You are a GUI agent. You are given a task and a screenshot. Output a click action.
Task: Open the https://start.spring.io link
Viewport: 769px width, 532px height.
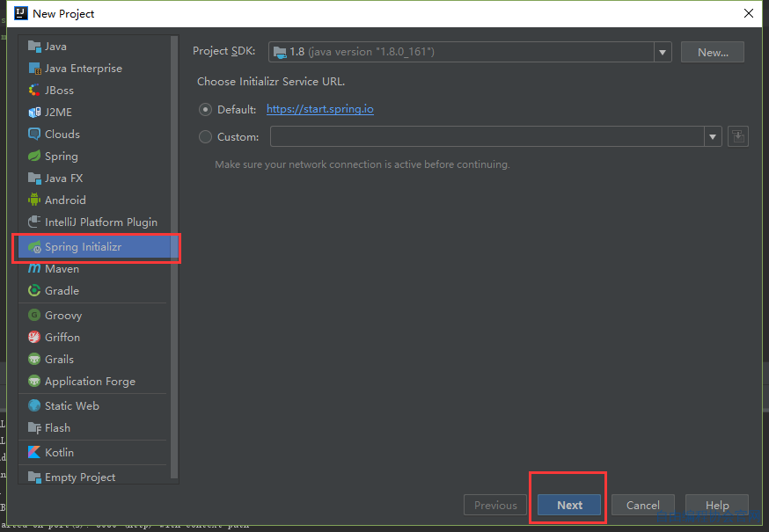pyautogui.click(x=320, y=109)
